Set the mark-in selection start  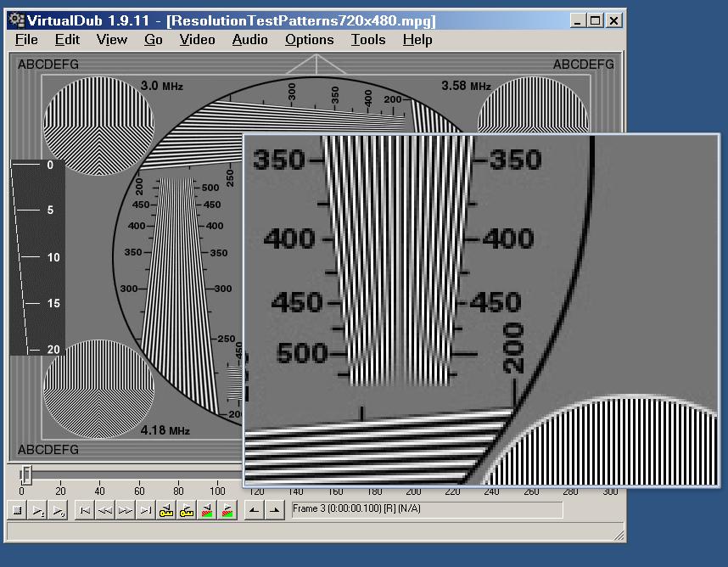(254, 510)
